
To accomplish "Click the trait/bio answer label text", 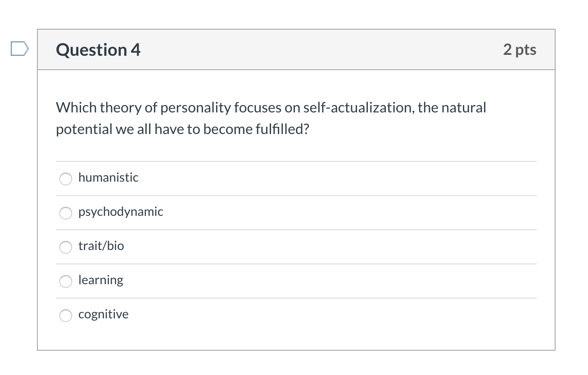I will [x=101, y=246].
